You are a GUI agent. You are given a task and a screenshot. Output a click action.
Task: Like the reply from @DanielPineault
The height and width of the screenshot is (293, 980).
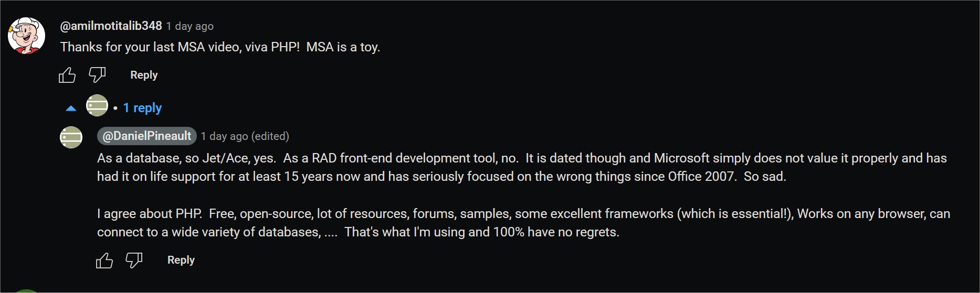tap(104, 261)
